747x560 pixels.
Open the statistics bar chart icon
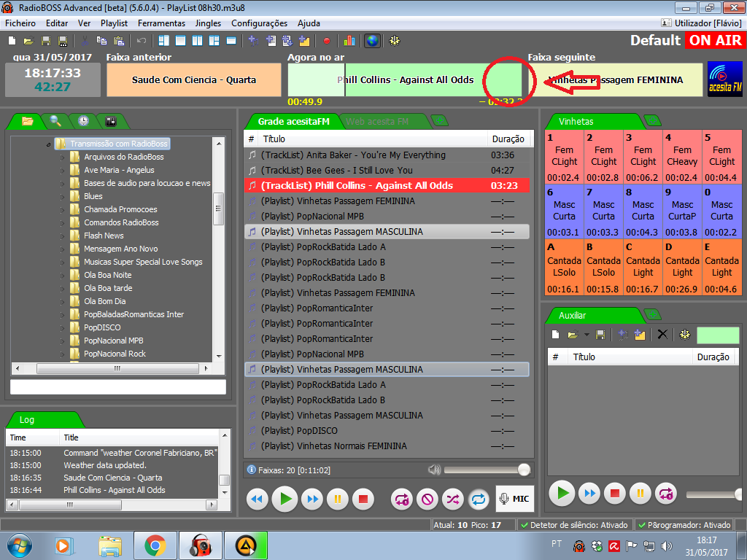(x=349, y=41)
